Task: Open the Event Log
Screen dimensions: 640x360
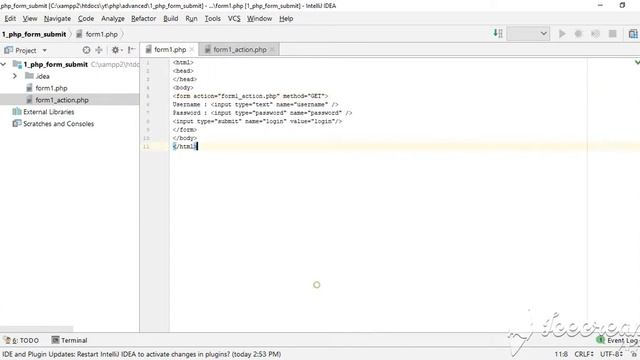Action: (618, 340)
